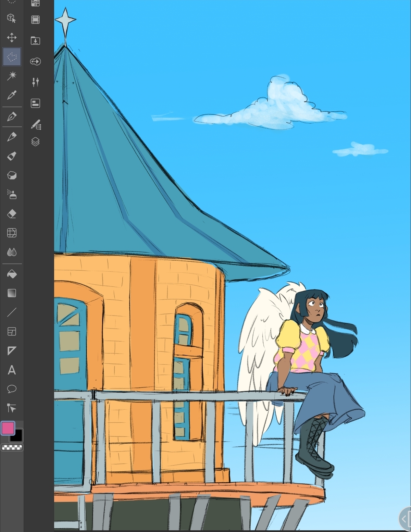Select the Balloon speech bubble tool

coord(12,389)
